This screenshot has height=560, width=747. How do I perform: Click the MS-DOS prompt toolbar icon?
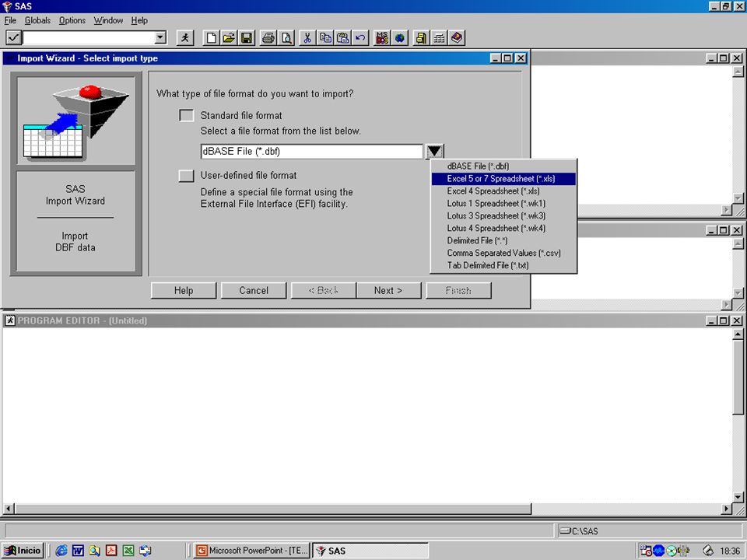382,37
